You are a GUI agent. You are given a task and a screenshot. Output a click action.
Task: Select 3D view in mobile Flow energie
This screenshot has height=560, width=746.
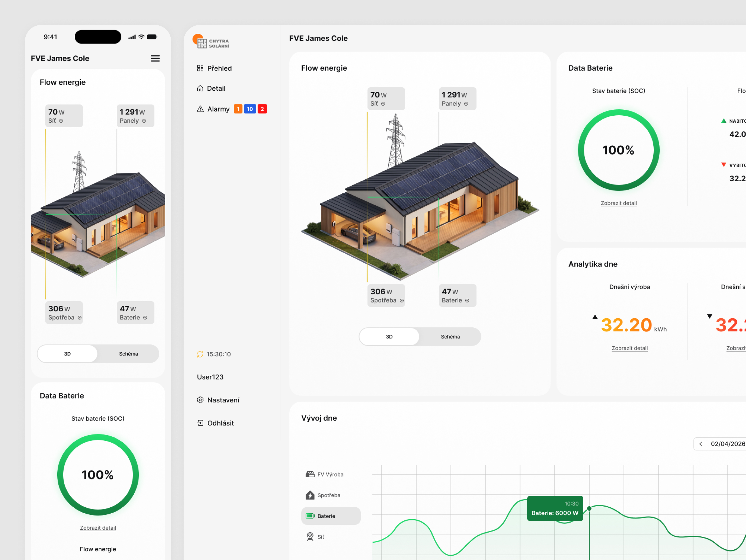pos(67,354)
